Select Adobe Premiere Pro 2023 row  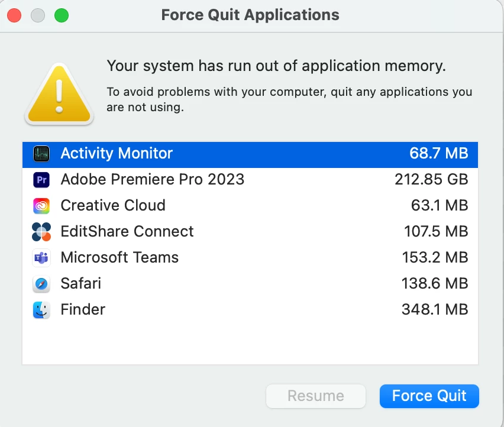coord(250,180)
